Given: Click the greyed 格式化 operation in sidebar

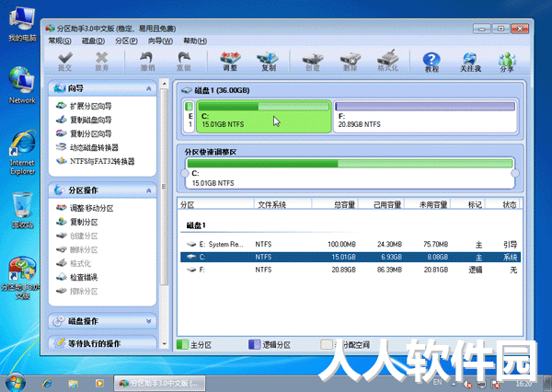Looking at the screenshot, I should [74, 263].
